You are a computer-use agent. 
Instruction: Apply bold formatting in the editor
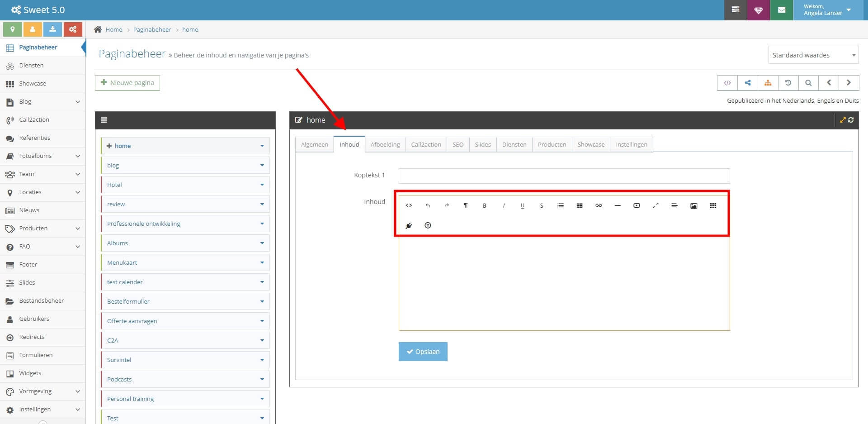point(485,205)
